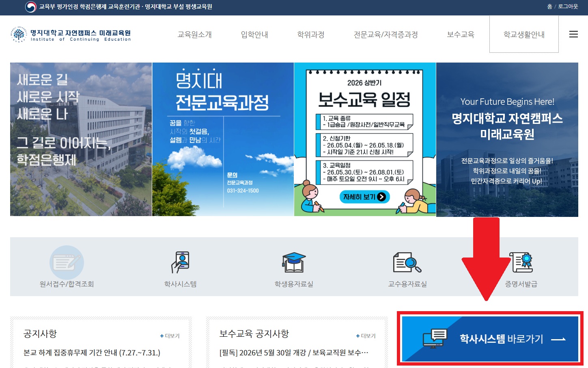Open the 보수교육 menu

click(461, 35)
